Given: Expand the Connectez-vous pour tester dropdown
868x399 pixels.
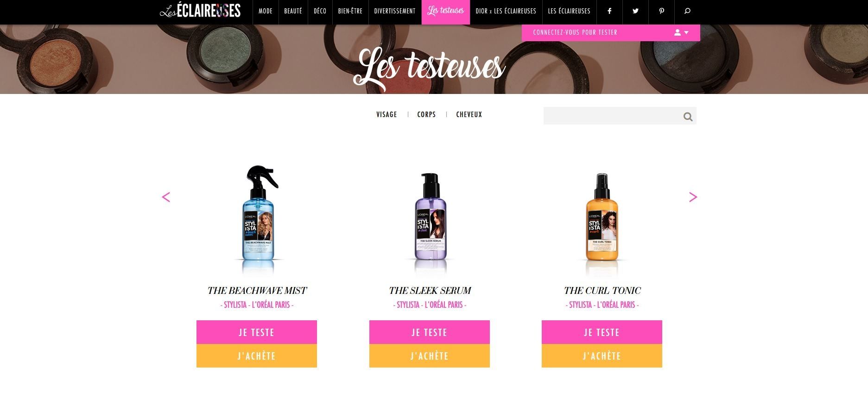Looking at the screenshot, I should pos(611,32).
